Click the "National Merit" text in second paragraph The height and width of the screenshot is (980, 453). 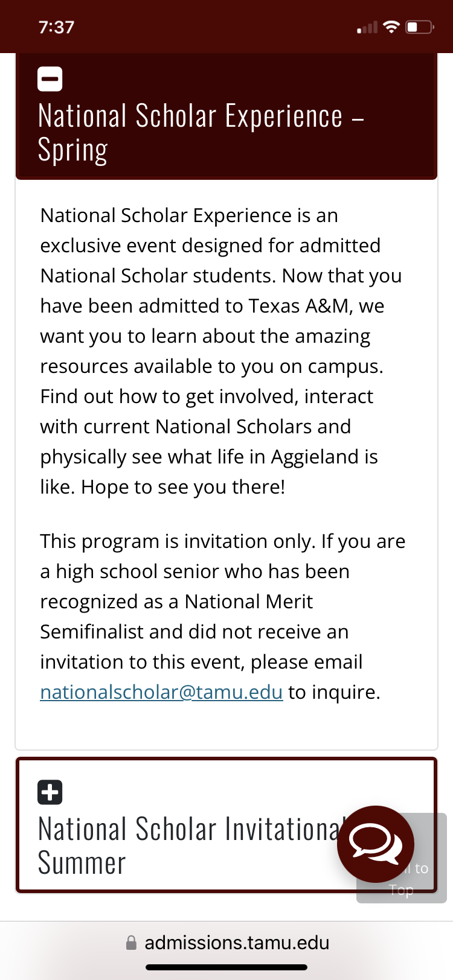tap(249, 602)
